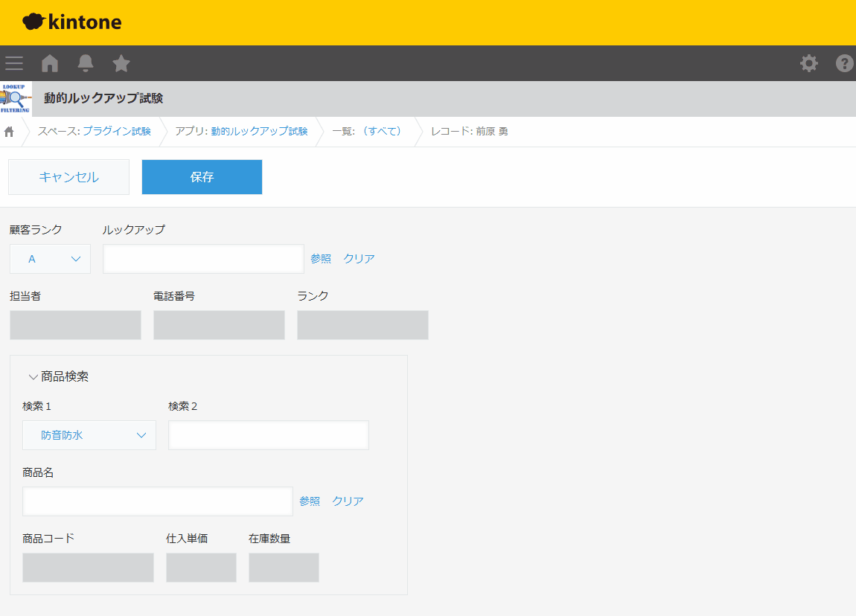Open the help question mark icon
This screenshot has height=616, width=856.
coord(844,63)
